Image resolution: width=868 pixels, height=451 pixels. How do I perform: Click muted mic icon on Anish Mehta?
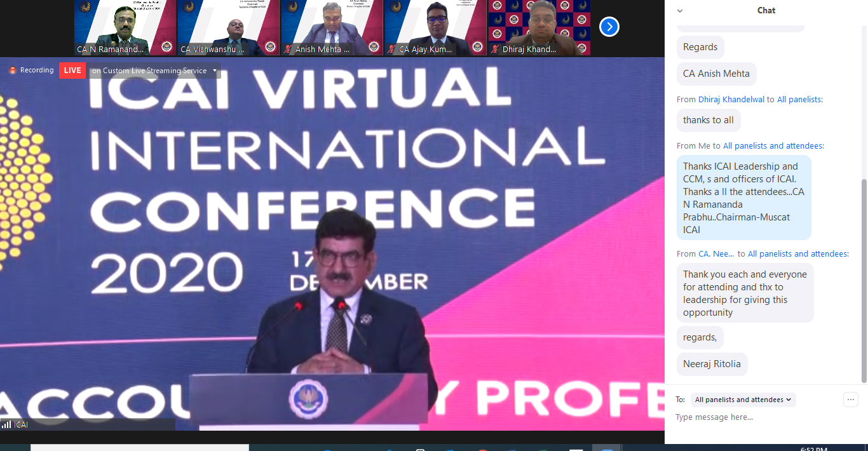pos(288,49)
